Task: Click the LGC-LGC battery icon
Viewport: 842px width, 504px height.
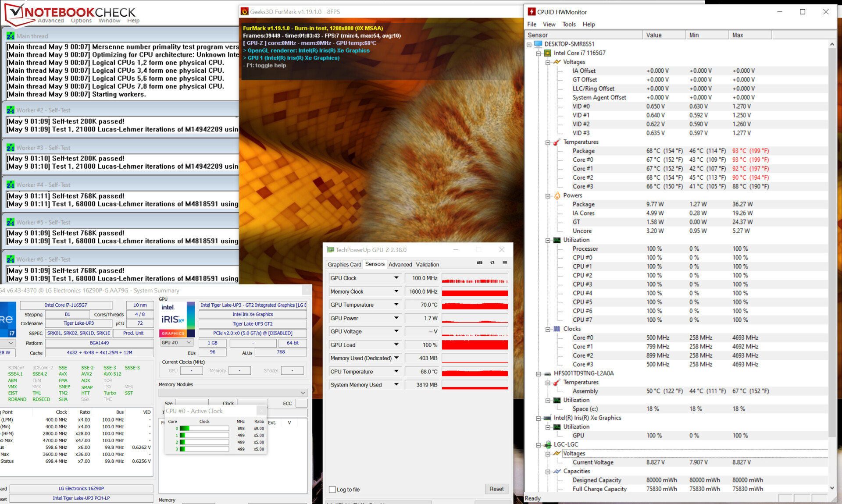Action: click(x=547, y=444)
